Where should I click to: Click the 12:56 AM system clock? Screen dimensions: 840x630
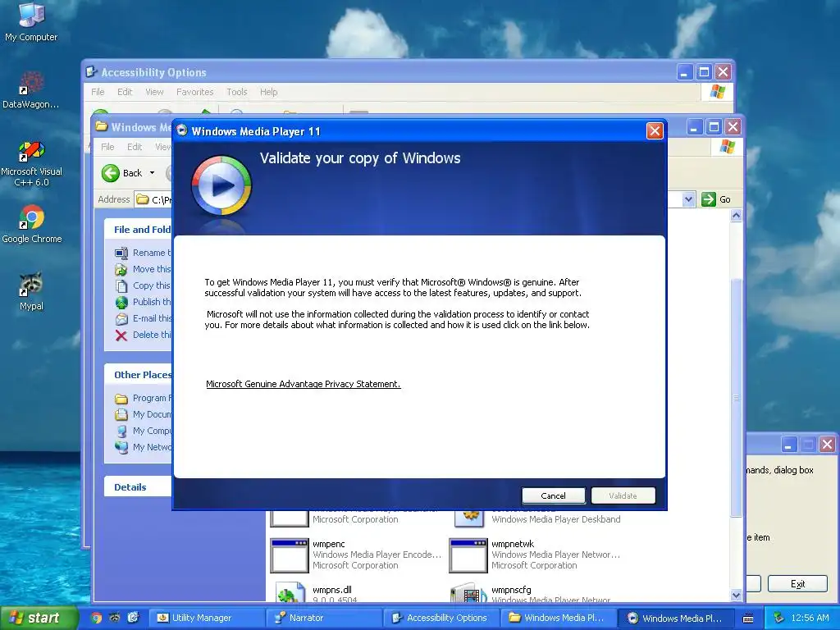pos(810,618)
